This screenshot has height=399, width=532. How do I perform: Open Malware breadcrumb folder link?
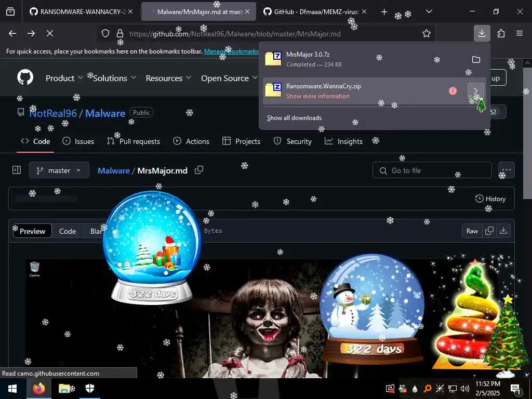click(x=114, y=170)
